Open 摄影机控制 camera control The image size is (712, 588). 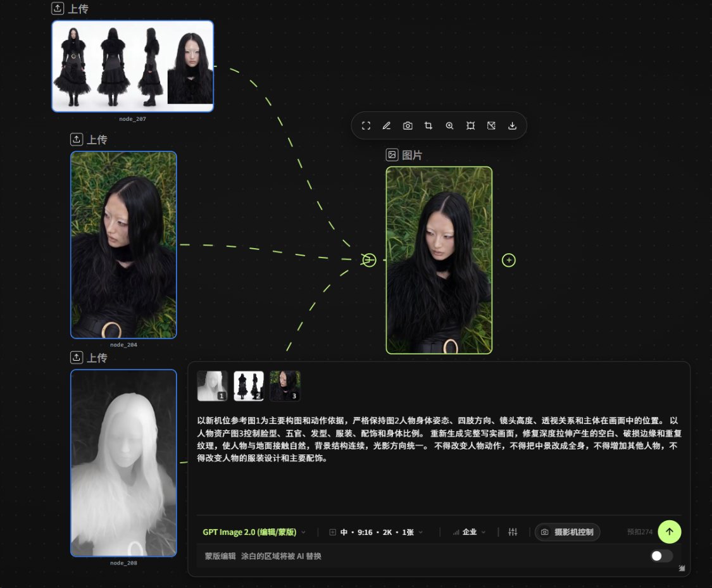tap(568, 532)
